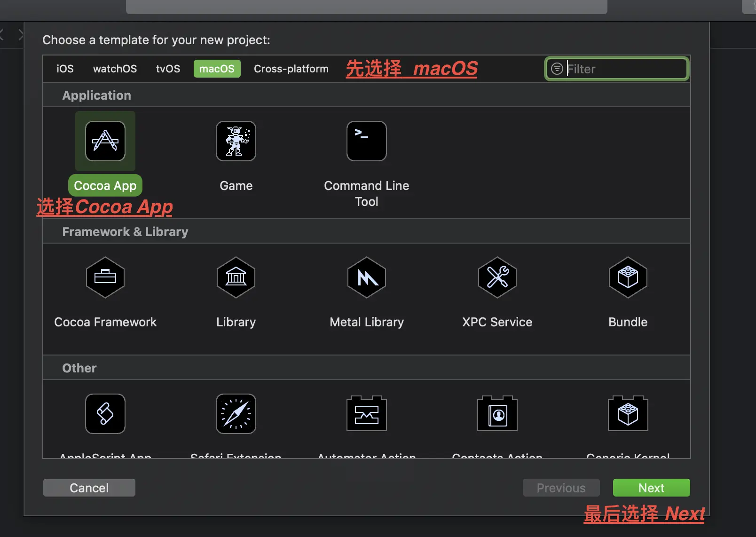Select the Cocoa Framework template icon
Screen dimensions: 756x537
tap(105, 277)
